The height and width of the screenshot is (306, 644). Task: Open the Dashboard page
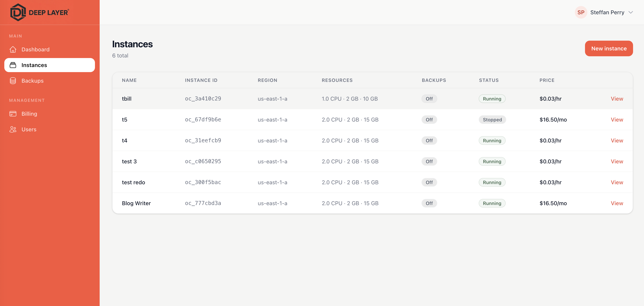point(35,49)
